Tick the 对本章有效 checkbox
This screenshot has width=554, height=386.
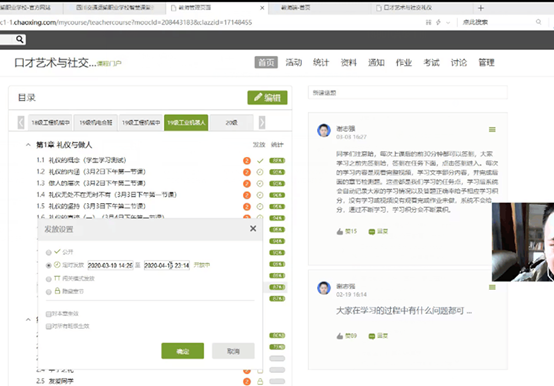[48, 314]
